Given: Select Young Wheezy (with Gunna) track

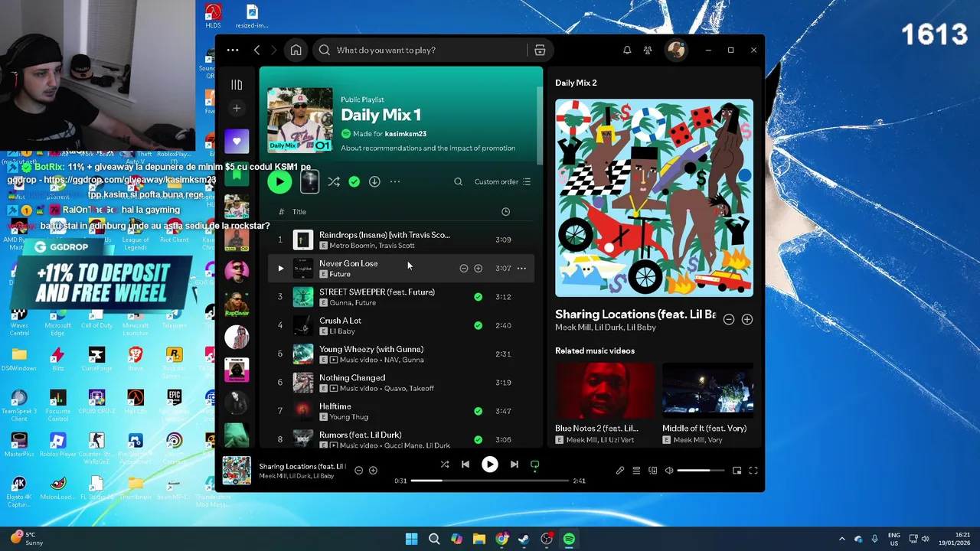Looking at the screenshot, I should pyautogui.click(x=400, y=354).
